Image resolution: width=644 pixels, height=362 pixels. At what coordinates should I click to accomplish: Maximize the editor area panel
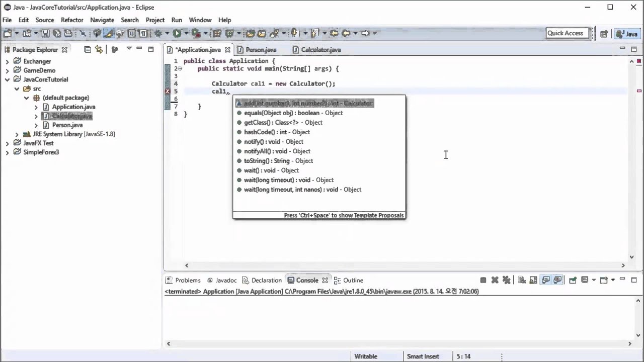634,49
